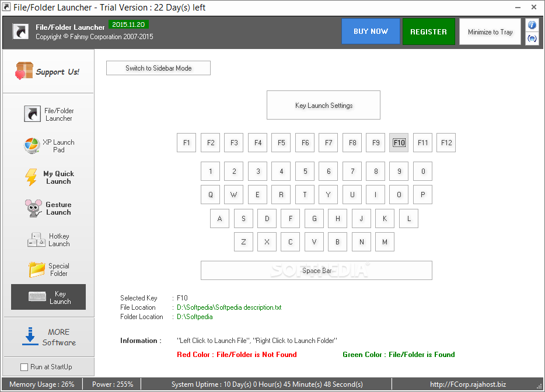Select the Key Launch keyboard section
Image resolution: width=545 pixels, height=392 pixels.
tap(48, 297)
